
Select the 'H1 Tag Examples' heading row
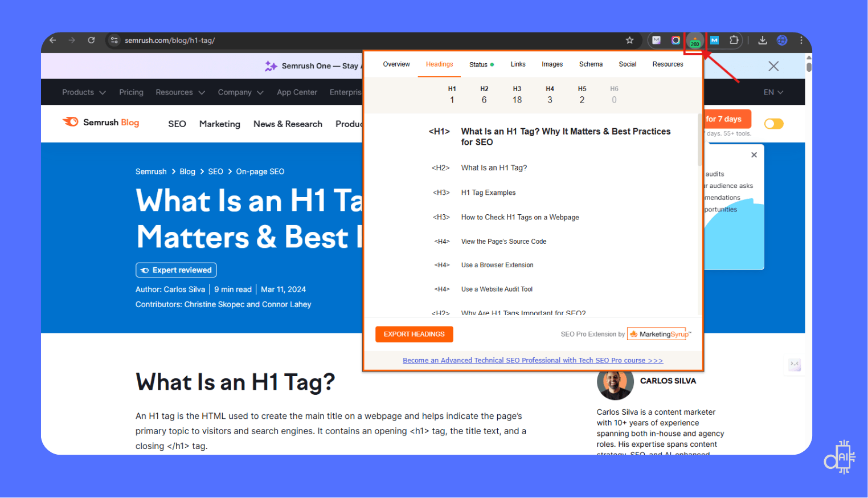pos(488,193)
